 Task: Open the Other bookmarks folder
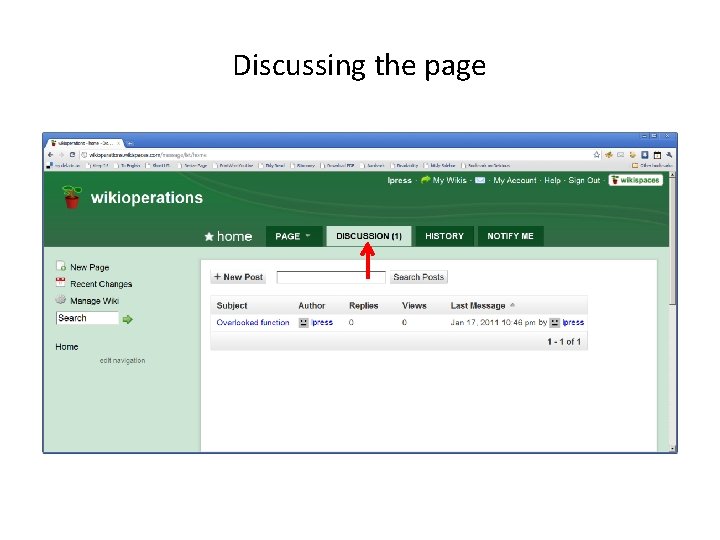coord(652,165)
